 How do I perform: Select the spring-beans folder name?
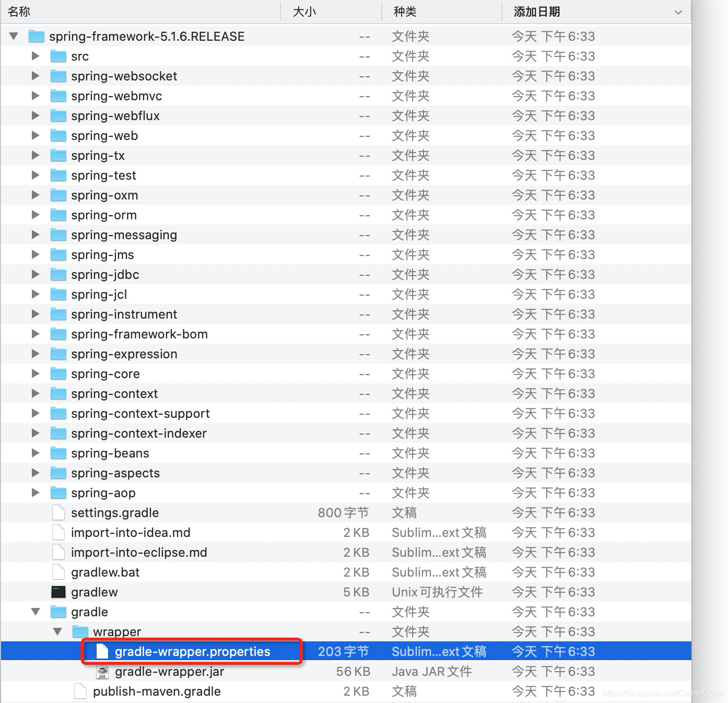pyautogui.click(x=110, y=453)
